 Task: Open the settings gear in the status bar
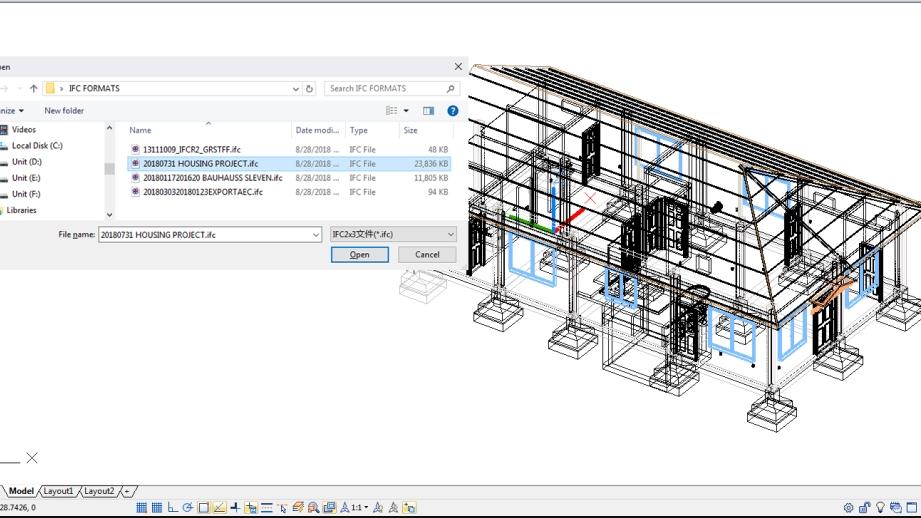pos(849,507)
